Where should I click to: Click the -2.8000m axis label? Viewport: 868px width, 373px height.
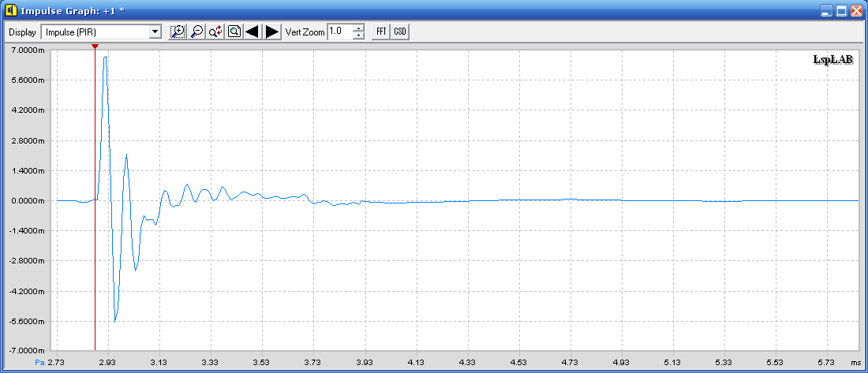click(28, 261)
